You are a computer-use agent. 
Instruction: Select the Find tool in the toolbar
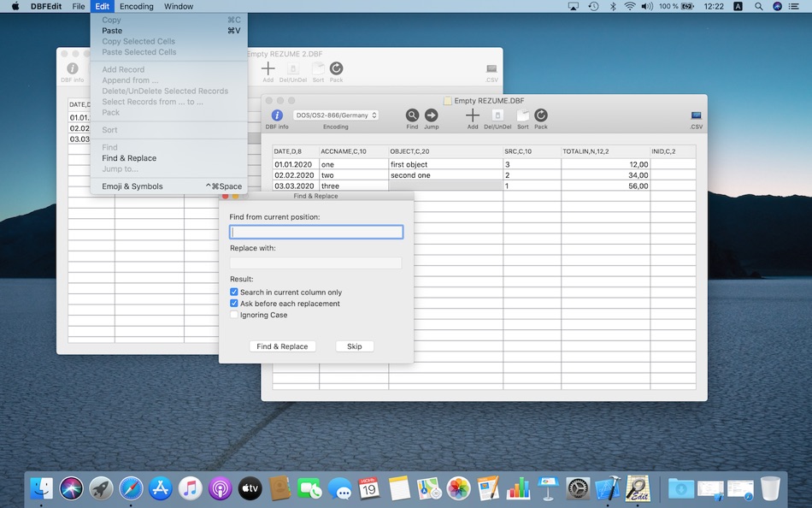411,114
